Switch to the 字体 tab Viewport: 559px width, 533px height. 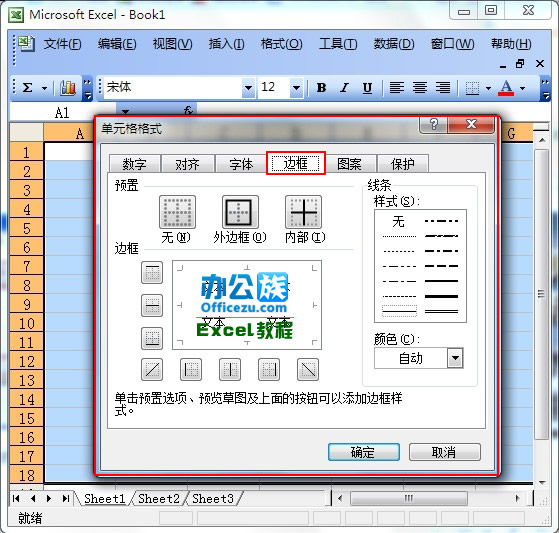[241, 164]
